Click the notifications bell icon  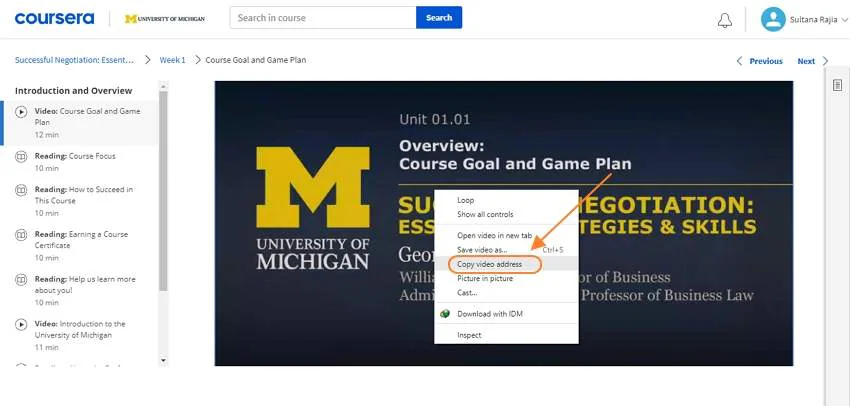[x=725, y=20]
